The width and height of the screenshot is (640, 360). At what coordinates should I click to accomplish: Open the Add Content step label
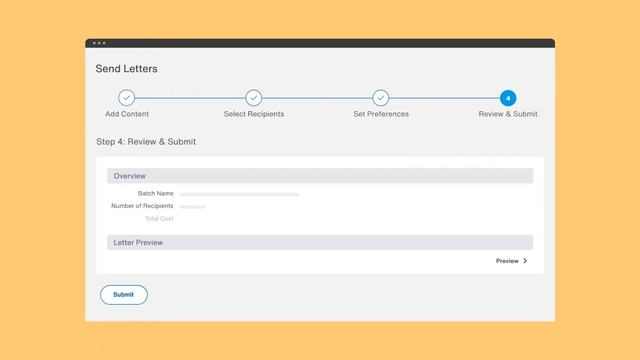[127, 114]
